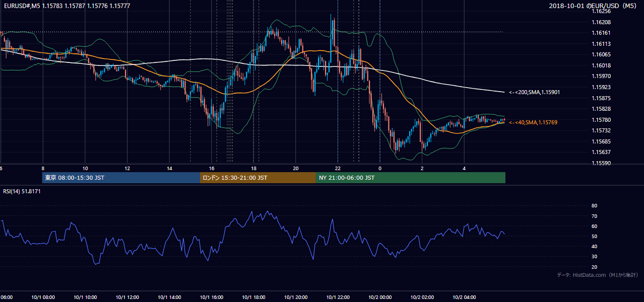This screenshot has width=644, height=302.
Task: Click price axis value 1.15828
Action: tap(601, 109)
